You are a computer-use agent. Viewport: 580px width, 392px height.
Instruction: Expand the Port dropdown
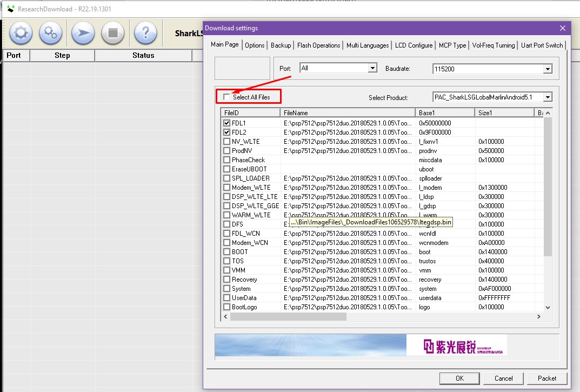click(x=372, y=68)
